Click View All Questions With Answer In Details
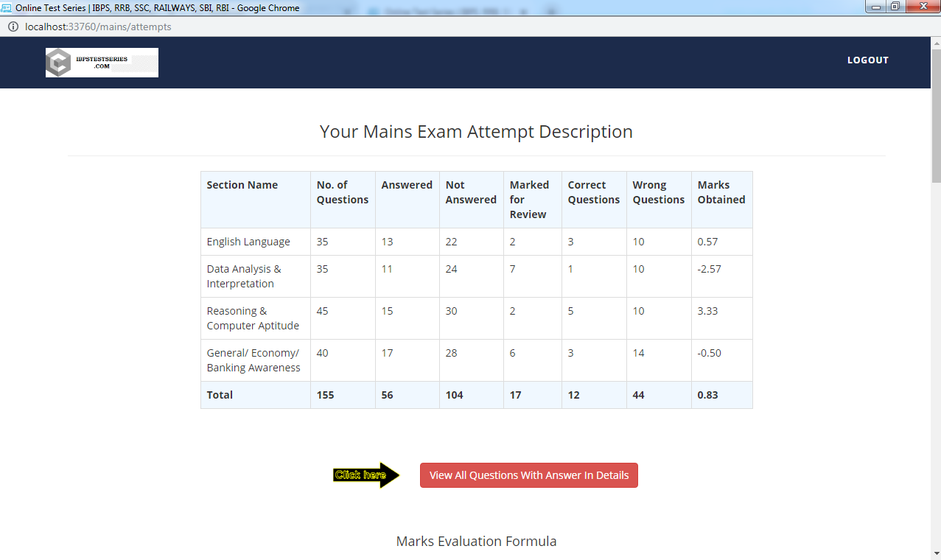Image resolution: width=941 pixels, height=560 pixels. click(528, 475)
